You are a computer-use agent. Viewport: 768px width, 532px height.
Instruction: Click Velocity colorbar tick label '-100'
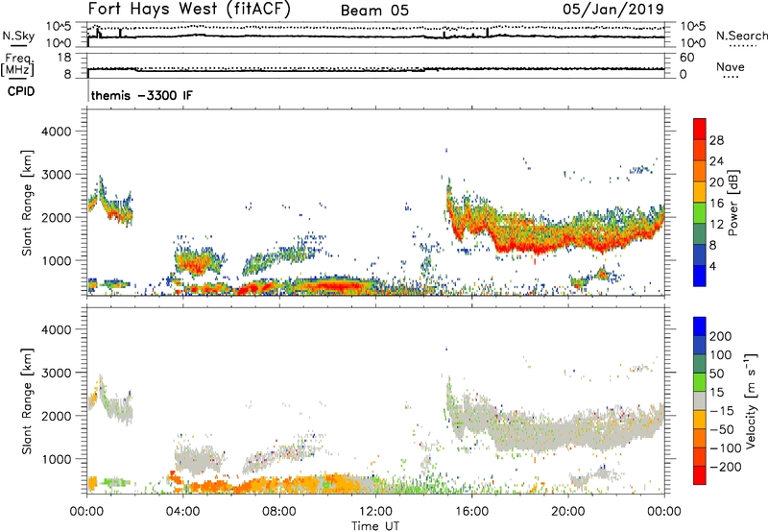click(725, 447)
